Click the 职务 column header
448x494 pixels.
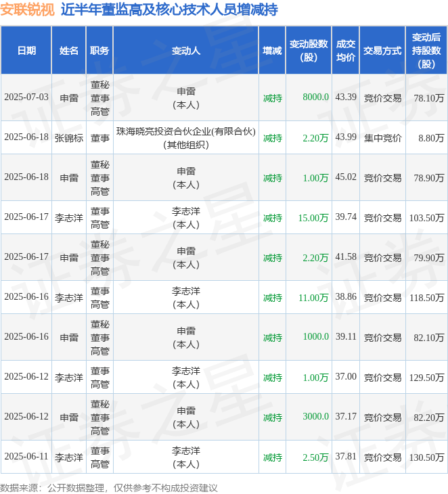[99, 51]
